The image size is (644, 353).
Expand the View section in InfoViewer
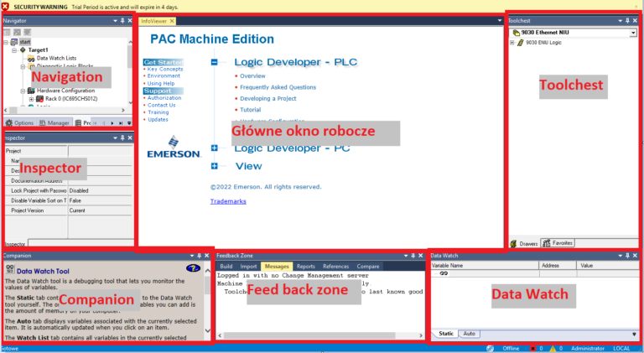(x=215, y=166)
